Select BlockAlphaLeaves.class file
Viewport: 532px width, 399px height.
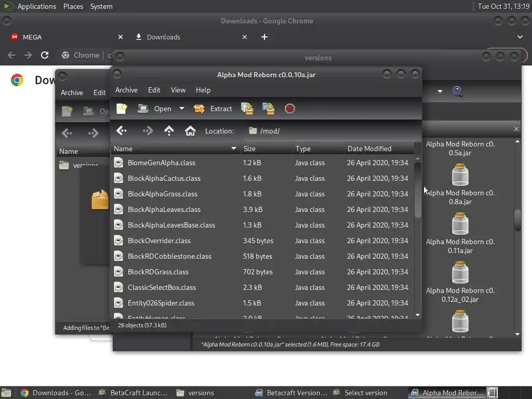pyautogui.click(x=262, y=210)
